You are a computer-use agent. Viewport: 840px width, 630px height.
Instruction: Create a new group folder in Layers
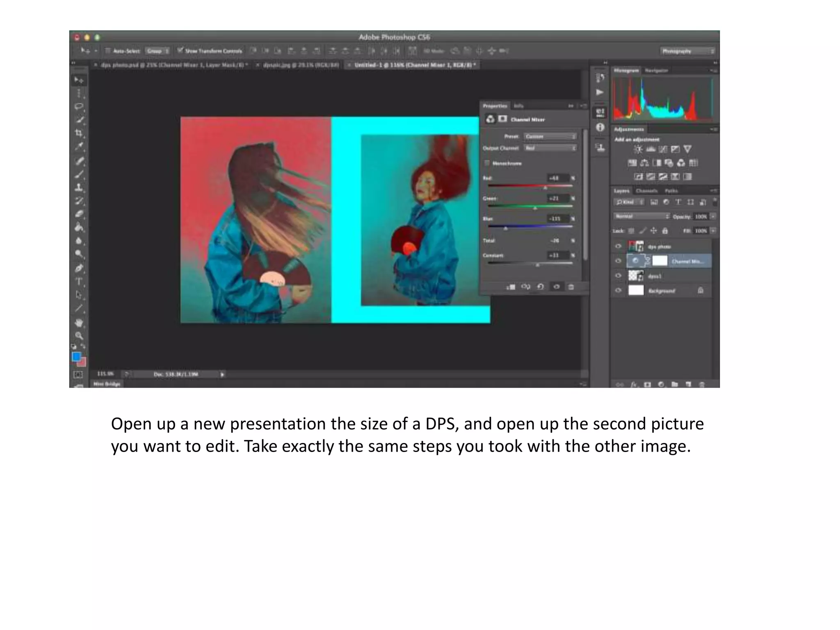pyautogui.click(x=675, y=384)
